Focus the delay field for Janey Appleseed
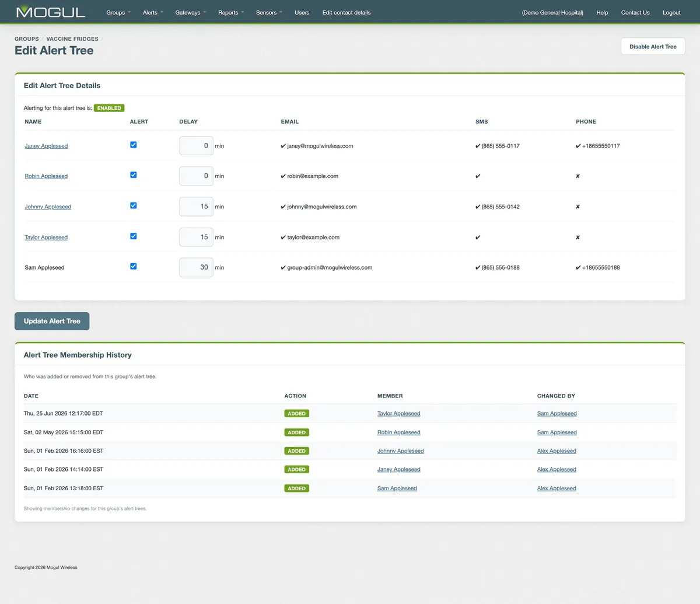700x604 pixels. click(196, 146)
